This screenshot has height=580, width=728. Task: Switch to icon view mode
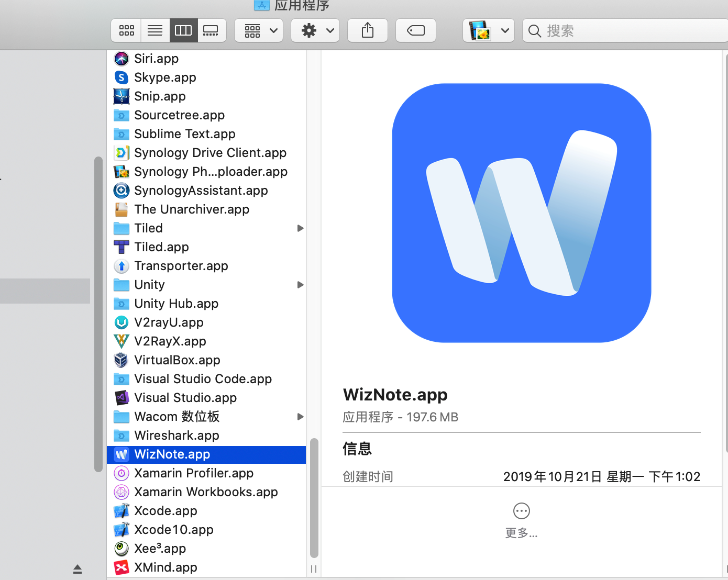point(126,30)
